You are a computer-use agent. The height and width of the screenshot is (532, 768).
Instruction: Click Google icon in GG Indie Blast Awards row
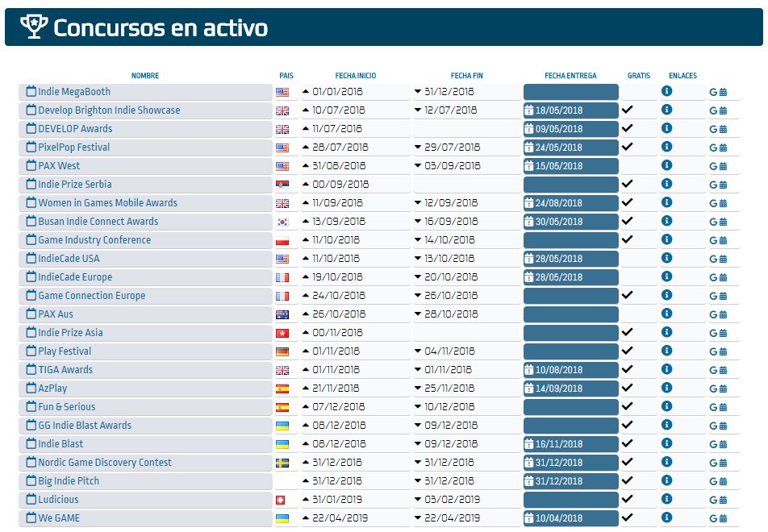coord(713,426)
